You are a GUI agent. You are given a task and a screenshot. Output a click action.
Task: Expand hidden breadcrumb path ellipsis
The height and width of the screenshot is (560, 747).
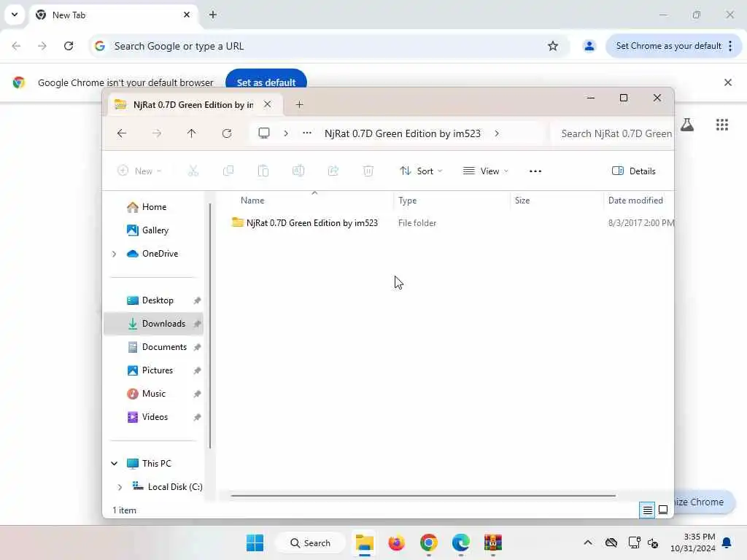(307, 133)
